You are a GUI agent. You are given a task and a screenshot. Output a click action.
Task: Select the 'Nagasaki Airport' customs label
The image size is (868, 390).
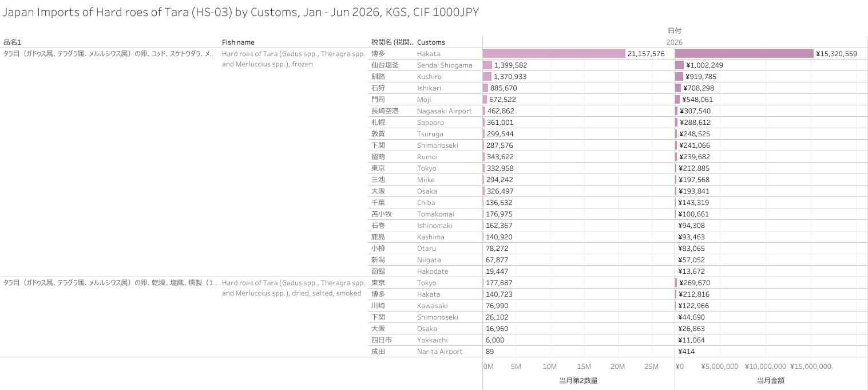click(445, 111)
